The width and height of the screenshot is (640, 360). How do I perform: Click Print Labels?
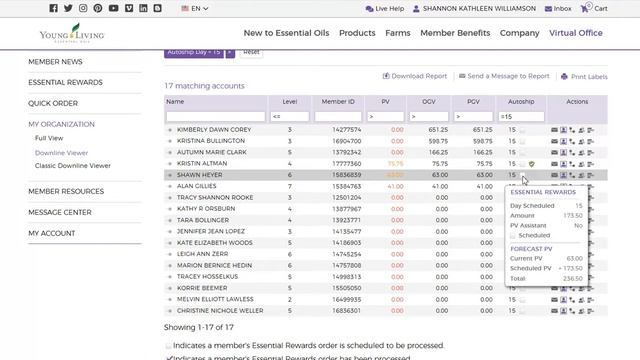click(584, 76)
